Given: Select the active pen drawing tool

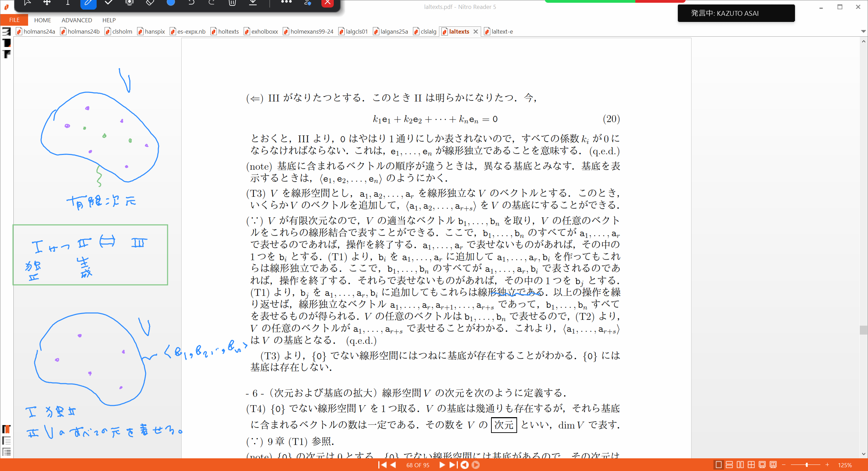Looking at the screenshot, I should coord(88,3).
